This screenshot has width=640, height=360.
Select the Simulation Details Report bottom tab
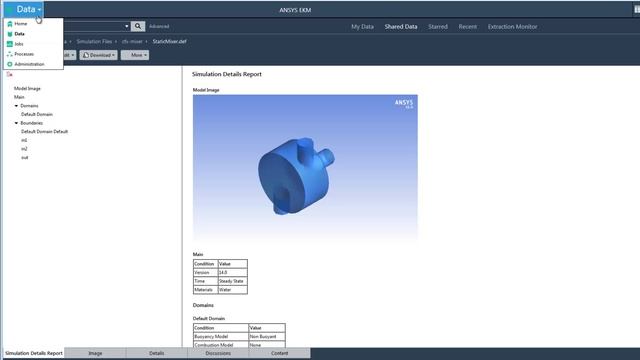click(x=34, y=353)
